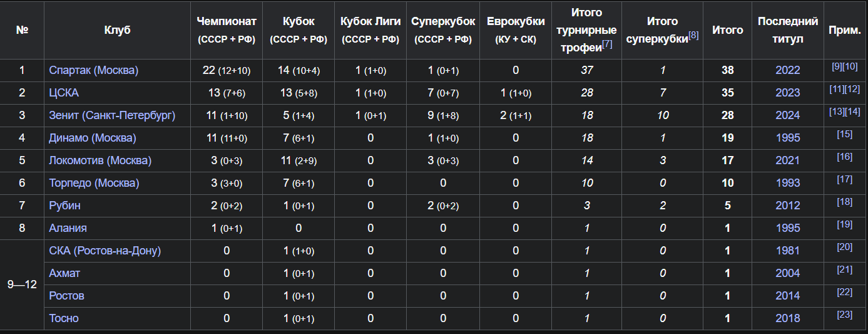Viewport: 868px width, 334px height.
Task: Open Зенит (Санкт-Петербург) club page
Action: point(112,115)
